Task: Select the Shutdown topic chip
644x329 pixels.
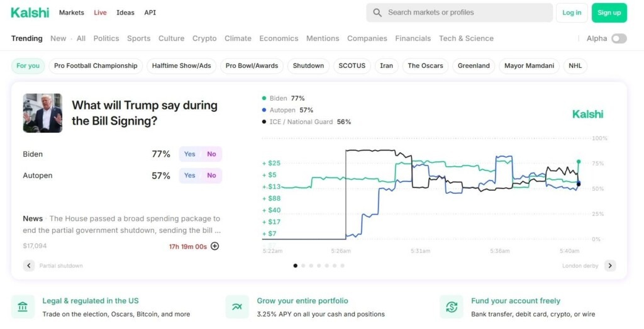Action: [x=308, y=65]
